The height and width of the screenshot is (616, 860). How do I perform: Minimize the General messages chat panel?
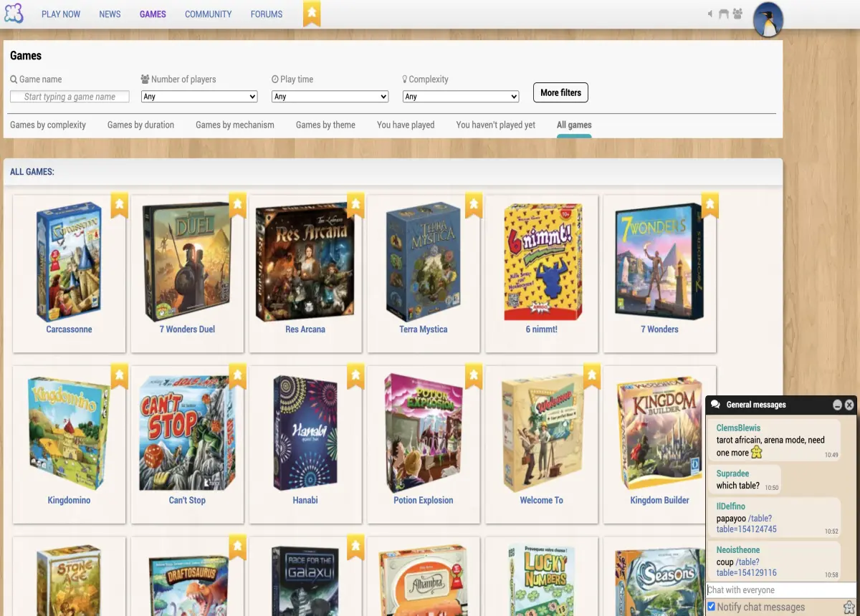(837, 405)
